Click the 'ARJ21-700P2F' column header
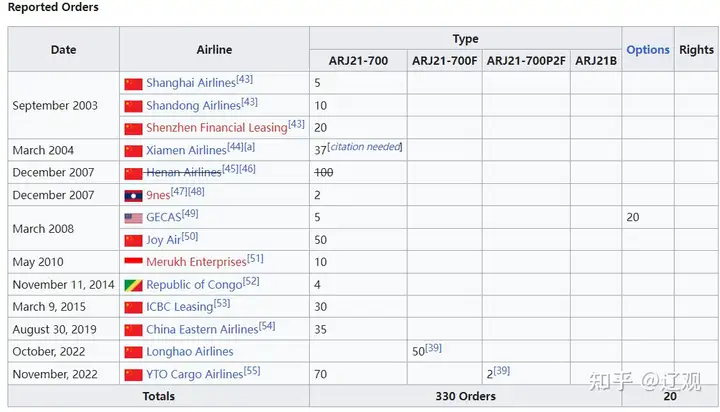 click(526, 61)
